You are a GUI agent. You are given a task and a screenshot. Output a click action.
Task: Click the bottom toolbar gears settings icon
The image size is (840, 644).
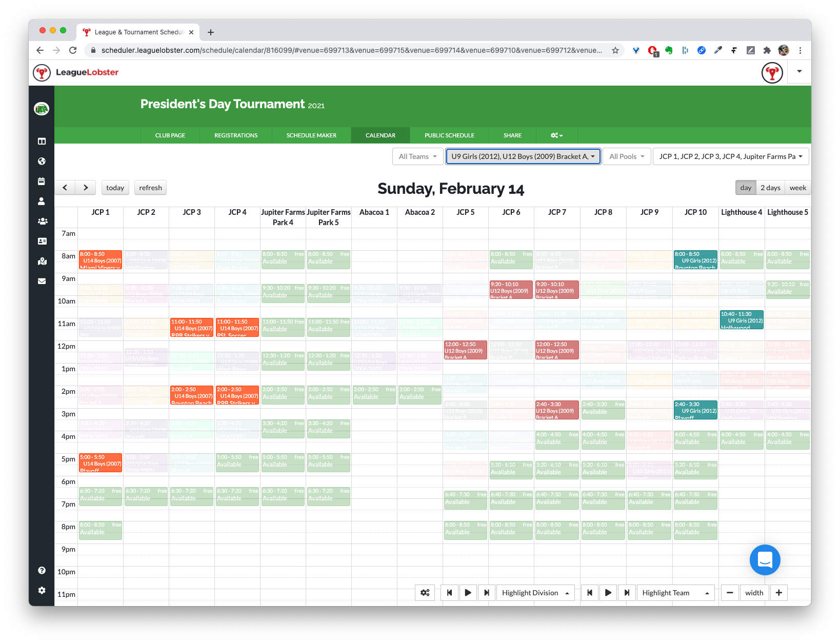425,593
